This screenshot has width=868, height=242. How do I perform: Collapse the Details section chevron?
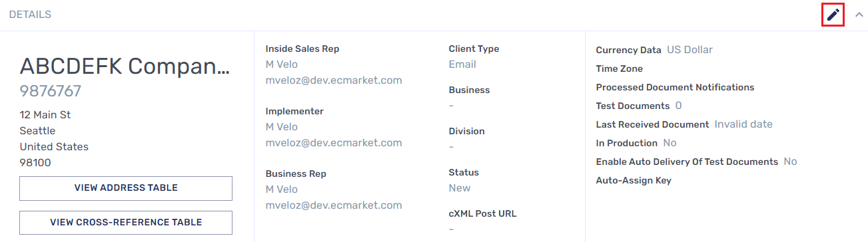click(859, 15)
